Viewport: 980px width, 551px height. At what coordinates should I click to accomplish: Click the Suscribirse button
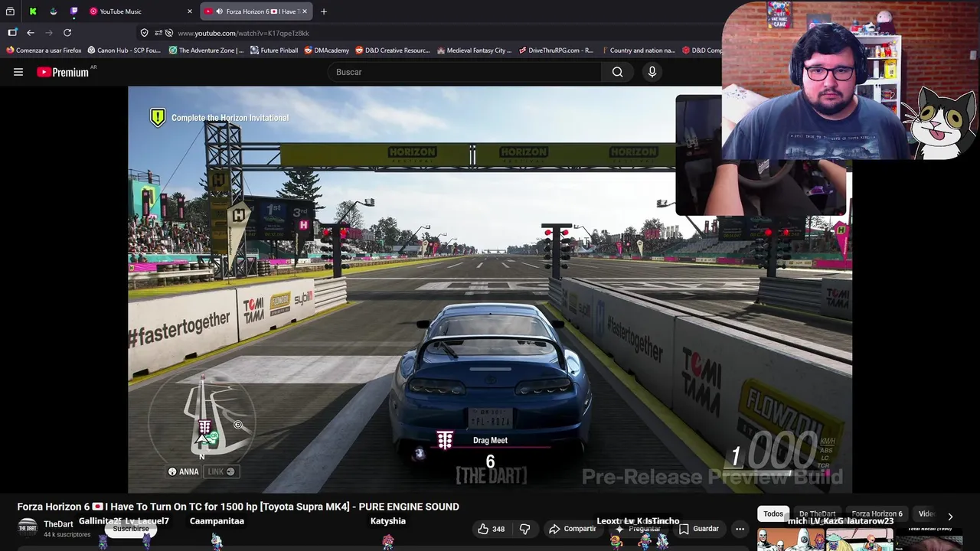pyautogui.click(x=131, y=529)
